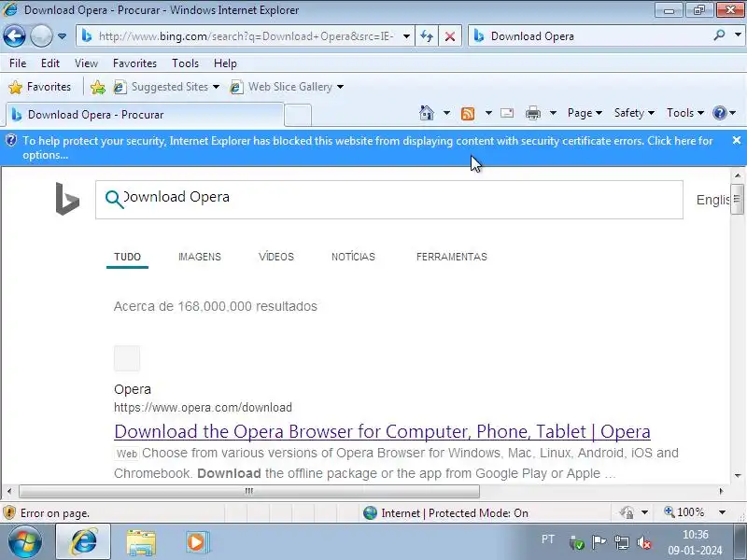Click the Read Mail envelope icon
Screen dimensions: 747x560
point(507,113)
